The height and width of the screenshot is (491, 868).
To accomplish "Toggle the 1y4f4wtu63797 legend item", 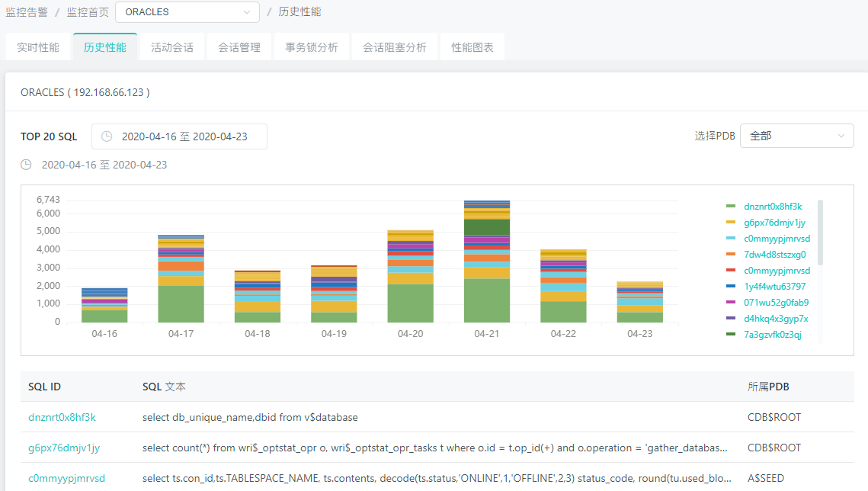I will pyautogui.click(x=774, y=287).
